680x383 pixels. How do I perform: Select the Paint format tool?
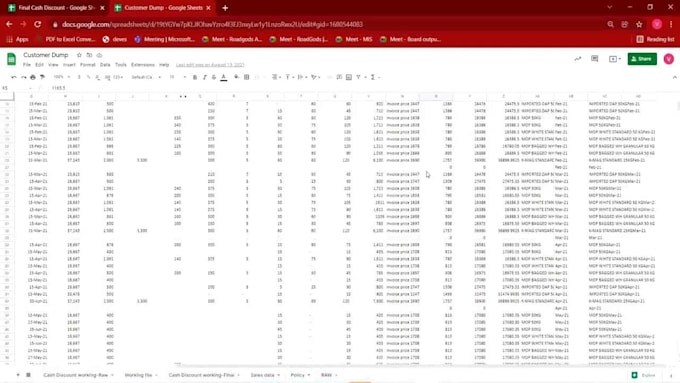[42, 77]
